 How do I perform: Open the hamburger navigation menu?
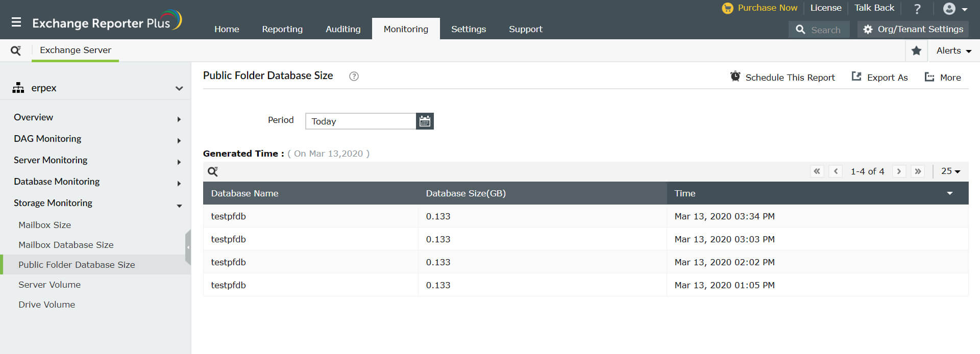click(16, 22)
